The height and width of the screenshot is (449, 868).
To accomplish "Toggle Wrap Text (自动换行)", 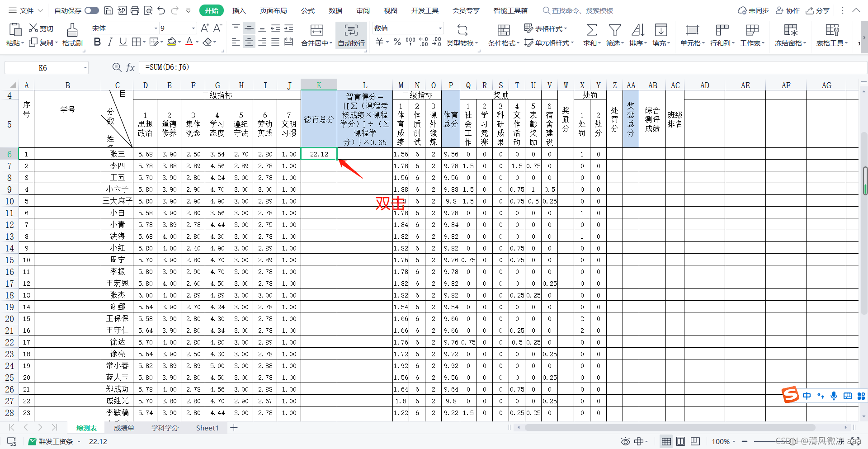I will (x=351, y=35).
